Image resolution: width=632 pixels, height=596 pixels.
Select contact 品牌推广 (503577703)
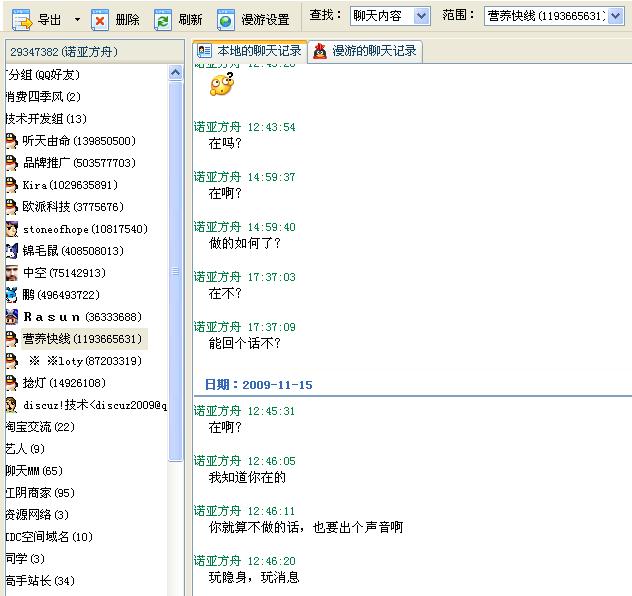(79, 163)
